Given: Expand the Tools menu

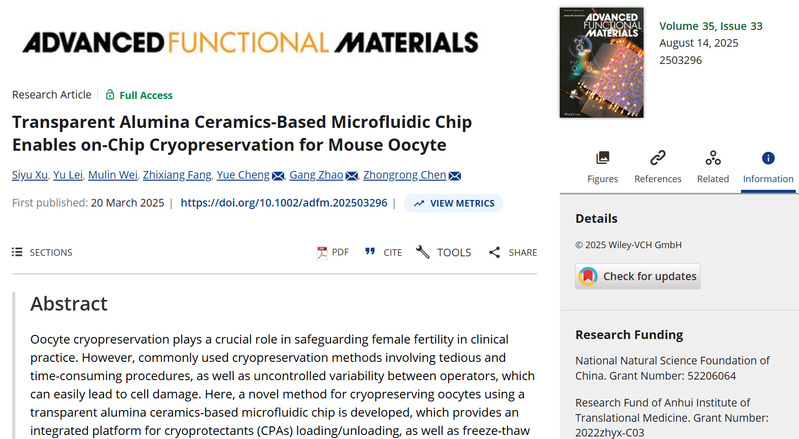Looking at the screenshot, I should tap(443, 252).
